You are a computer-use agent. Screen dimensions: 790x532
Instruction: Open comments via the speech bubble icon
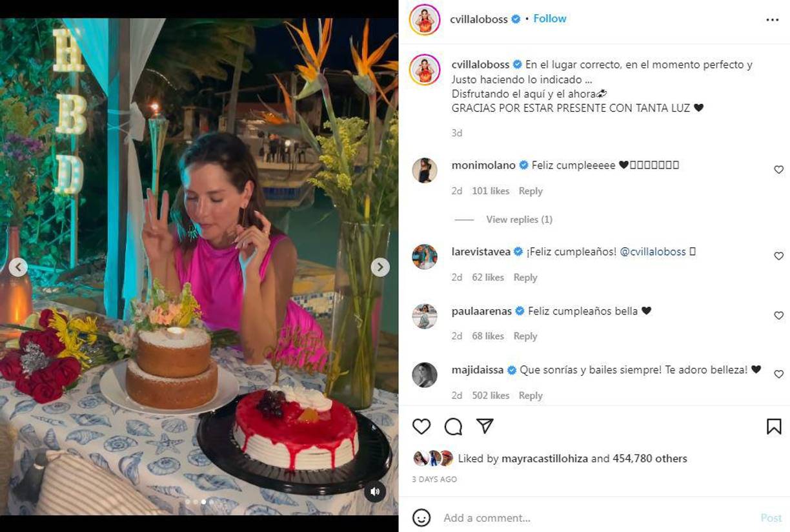[452, 426]
